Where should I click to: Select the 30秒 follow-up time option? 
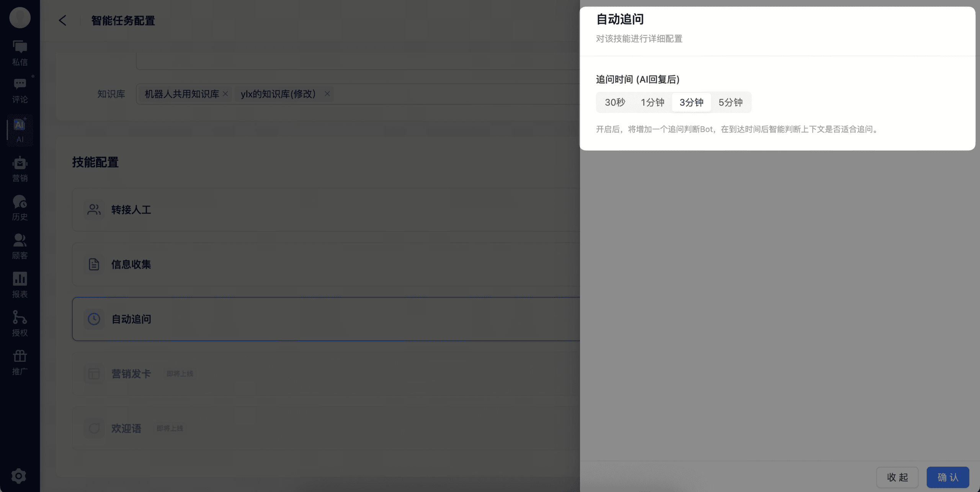pyautogui.click(x=615, y=102)
